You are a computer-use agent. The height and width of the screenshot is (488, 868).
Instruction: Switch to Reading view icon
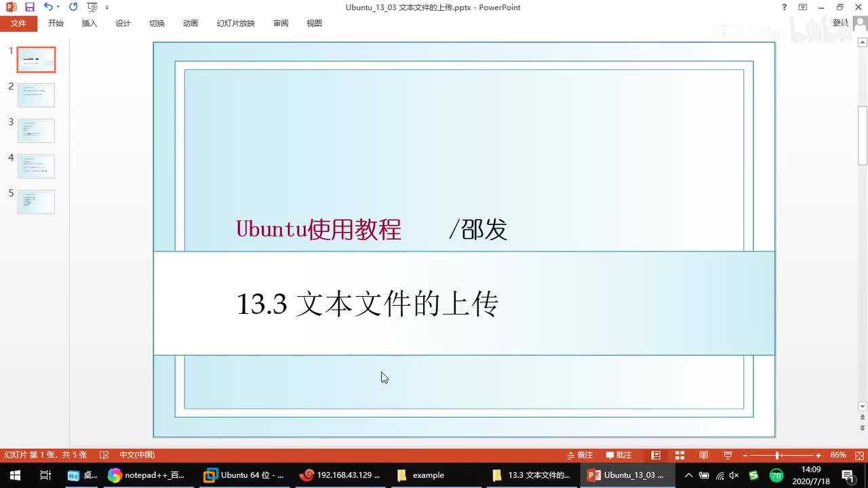pyautogui.click(x=704, y=455)
